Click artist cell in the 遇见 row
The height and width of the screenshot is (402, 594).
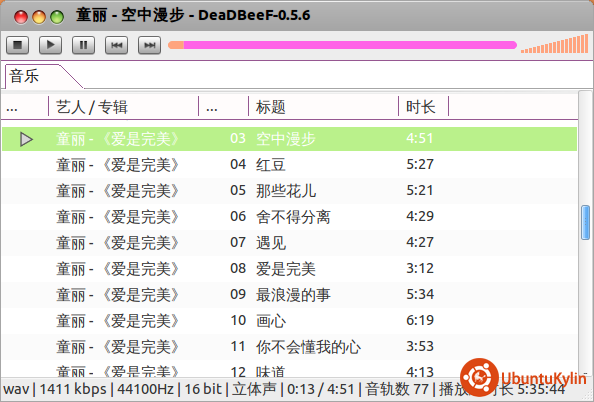coord(117,243)
